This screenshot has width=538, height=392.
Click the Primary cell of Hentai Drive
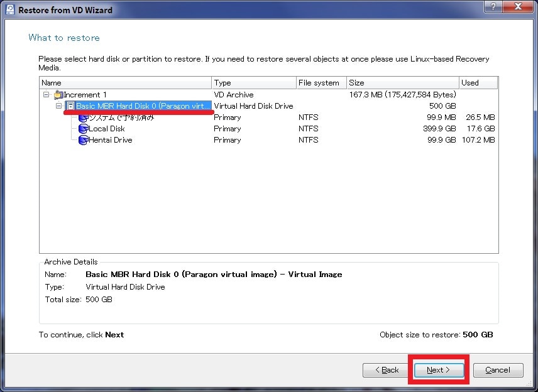pos(227,140)
